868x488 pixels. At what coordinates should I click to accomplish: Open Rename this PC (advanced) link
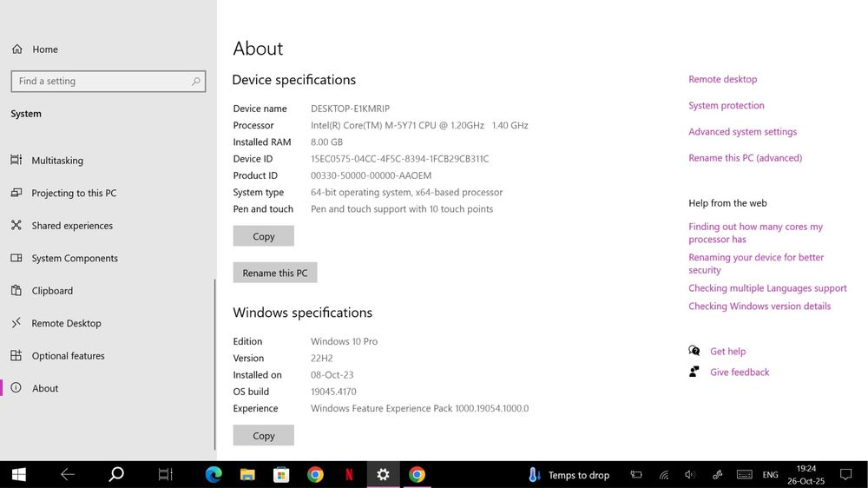click(x=745, y=158)
